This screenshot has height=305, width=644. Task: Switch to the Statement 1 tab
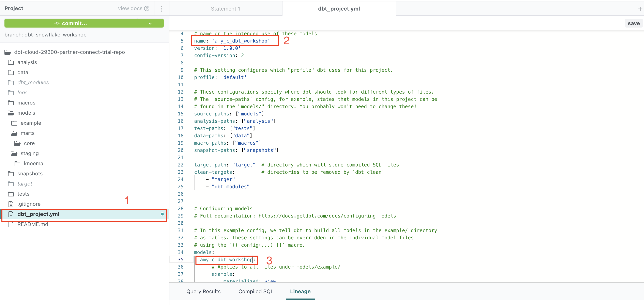tap(225, 9)
